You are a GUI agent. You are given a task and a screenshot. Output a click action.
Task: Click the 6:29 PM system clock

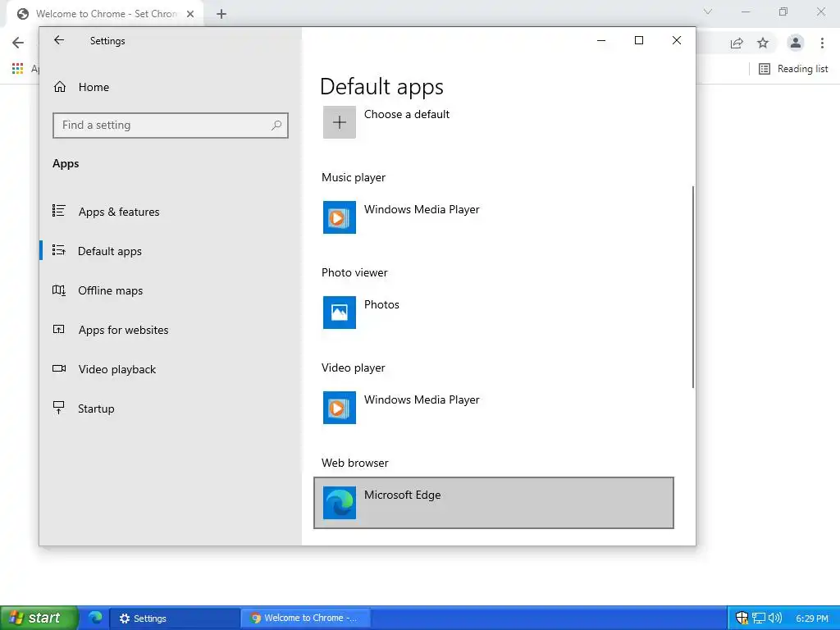(811, 619)
